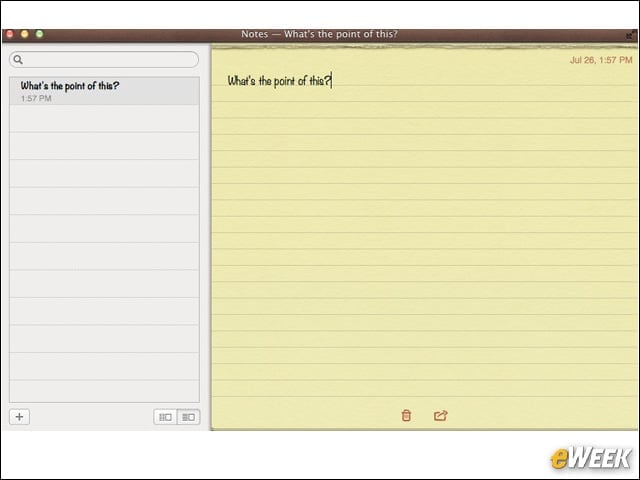640x480 pixels.
Task: Focus the notes search field
Action: pyautogui.click(x=104, y=60)
